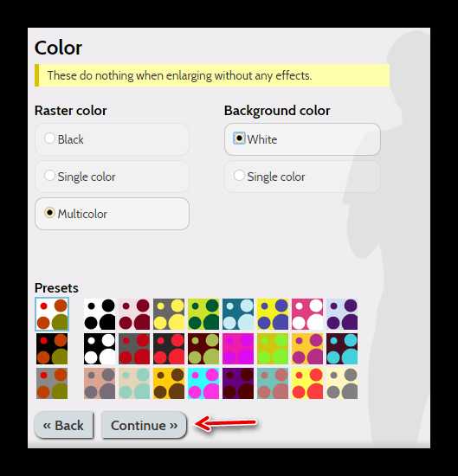458x476 pixels.
Task: Choose dark green dots on lime preset
Action: click(203, 314)
